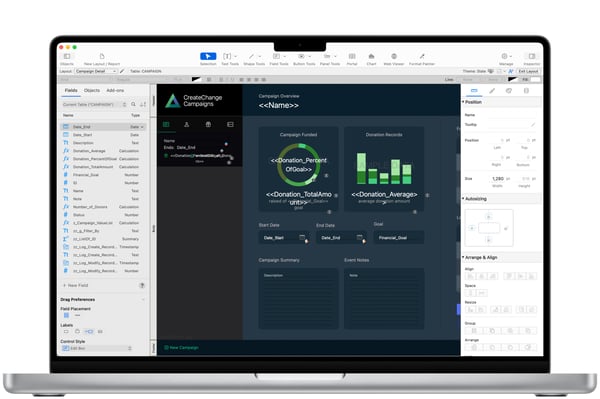Open the Campaign Detail layout dropdown
Image resolution: width=600 pixels, height=399 pixels.
[x=96, y=71]
